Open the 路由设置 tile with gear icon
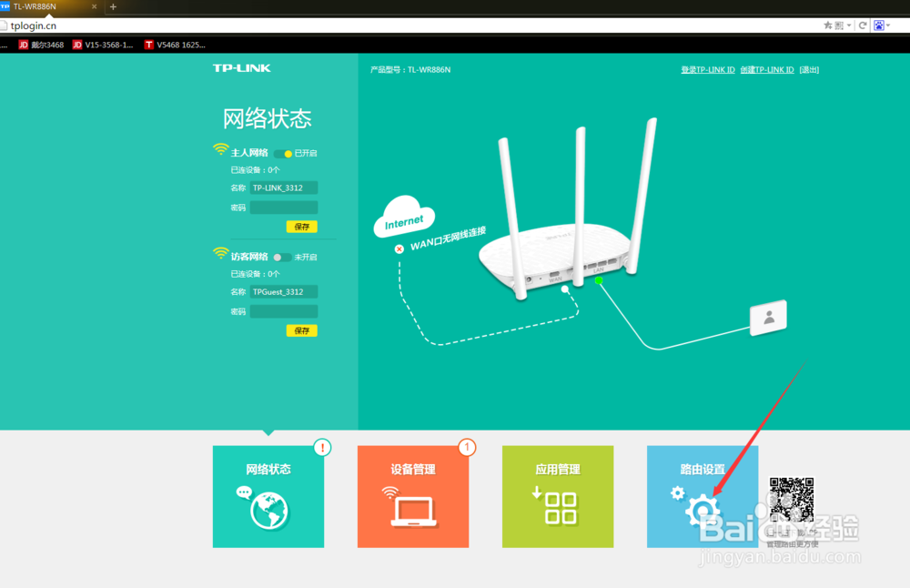This screenshot has width=910, height=588. [703, 496]
